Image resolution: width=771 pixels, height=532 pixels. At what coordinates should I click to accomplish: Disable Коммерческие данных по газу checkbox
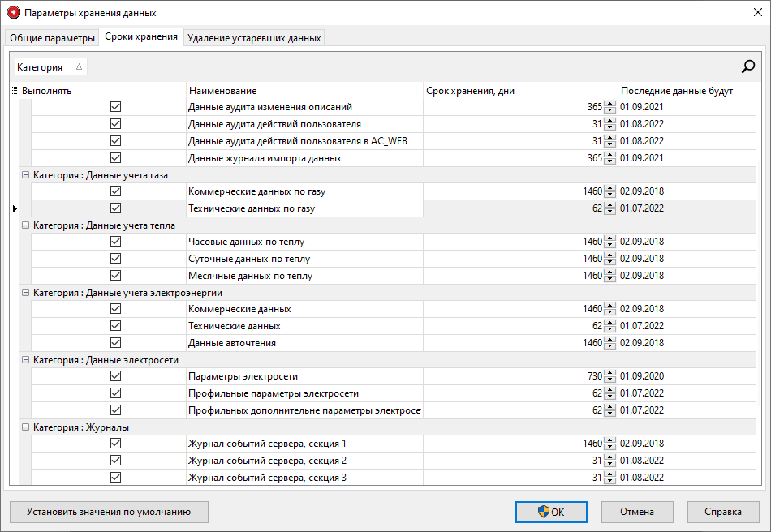point(115,191)
